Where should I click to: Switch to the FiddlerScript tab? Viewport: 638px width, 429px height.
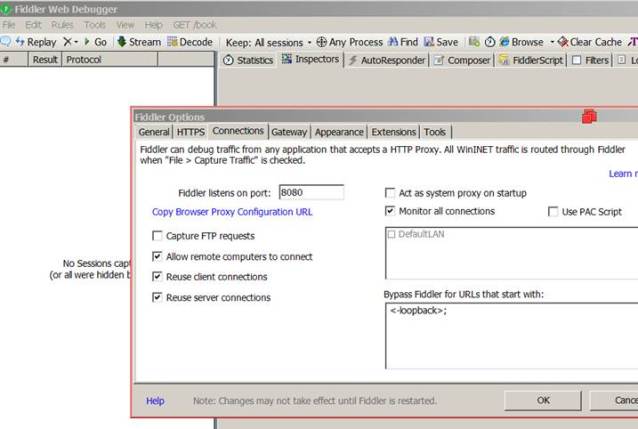[x=532, y=60]
